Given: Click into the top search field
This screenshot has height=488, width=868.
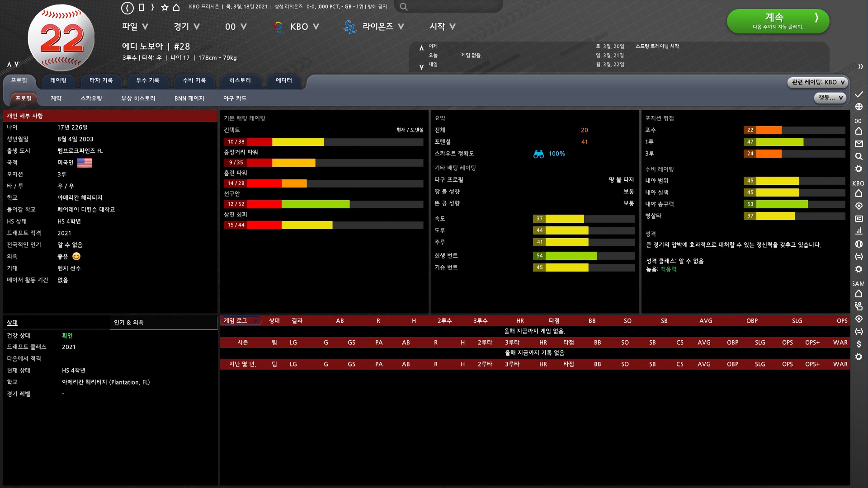Looking at the screenshot, I should click(x=452, y=7).
